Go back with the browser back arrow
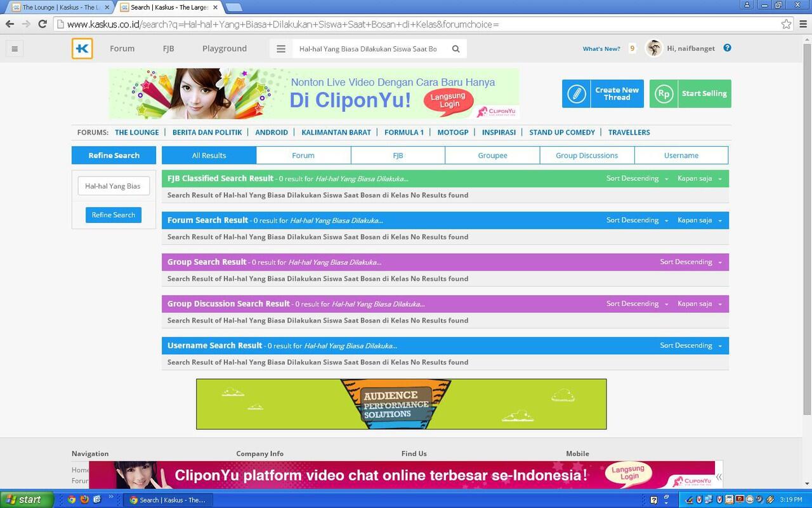The height and width of the screenshot is (508, 812). point(10,24)
